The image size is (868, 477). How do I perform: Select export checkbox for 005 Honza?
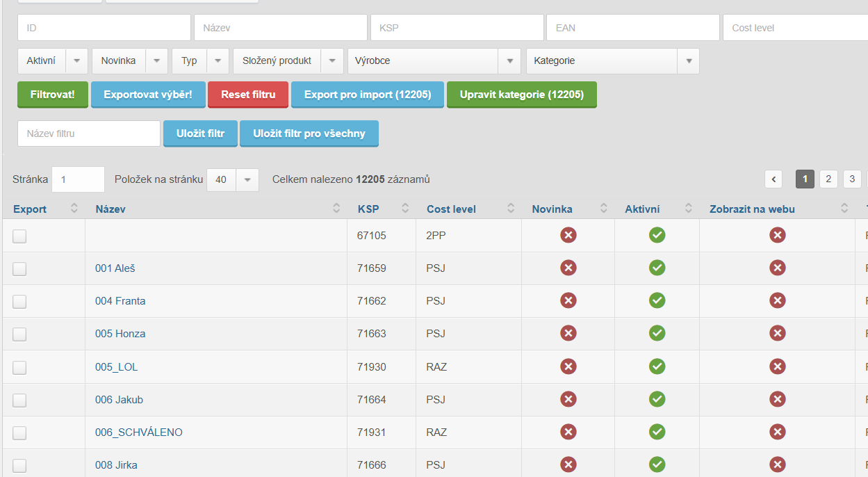19,334
